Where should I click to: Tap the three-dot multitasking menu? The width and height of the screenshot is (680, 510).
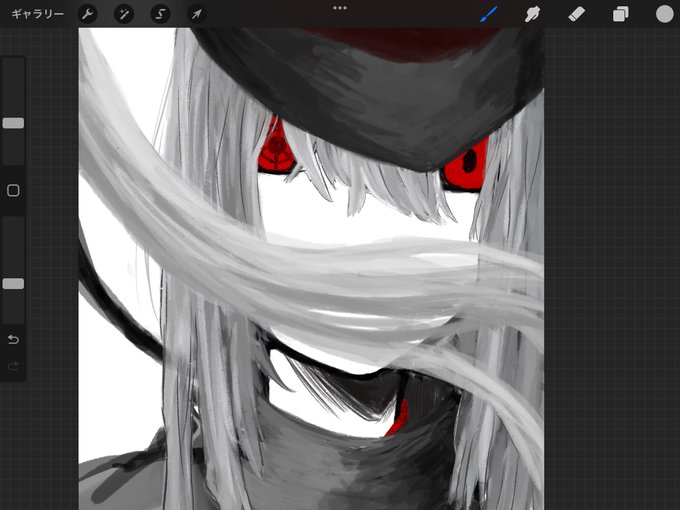pyautogui.click(x=340, y=8)
